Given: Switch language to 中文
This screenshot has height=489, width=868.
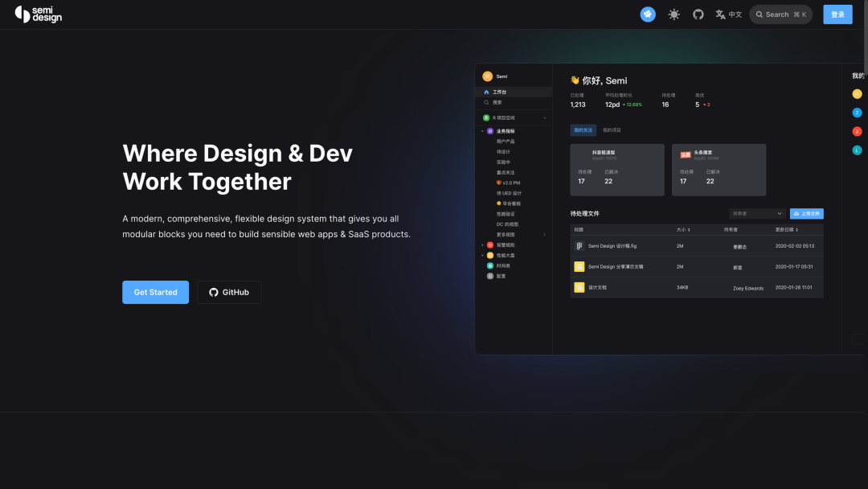Looking at the screenshot, I should (x=728, y=14).
